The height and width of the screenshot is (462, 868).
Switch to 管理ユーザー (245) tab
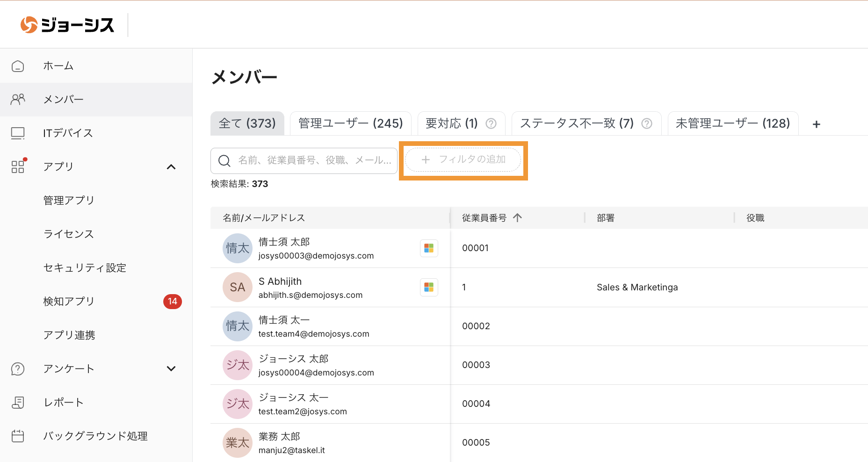click(x=350, y=123)
